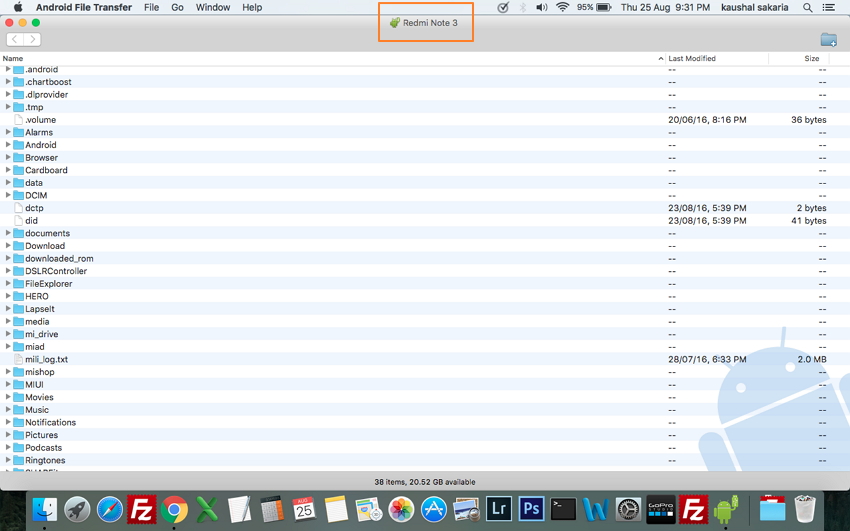This screenshot has width=850, height=531.
Task: Open the Trash in the Dock
Action: pyautogui.click(x=805, y=509)
